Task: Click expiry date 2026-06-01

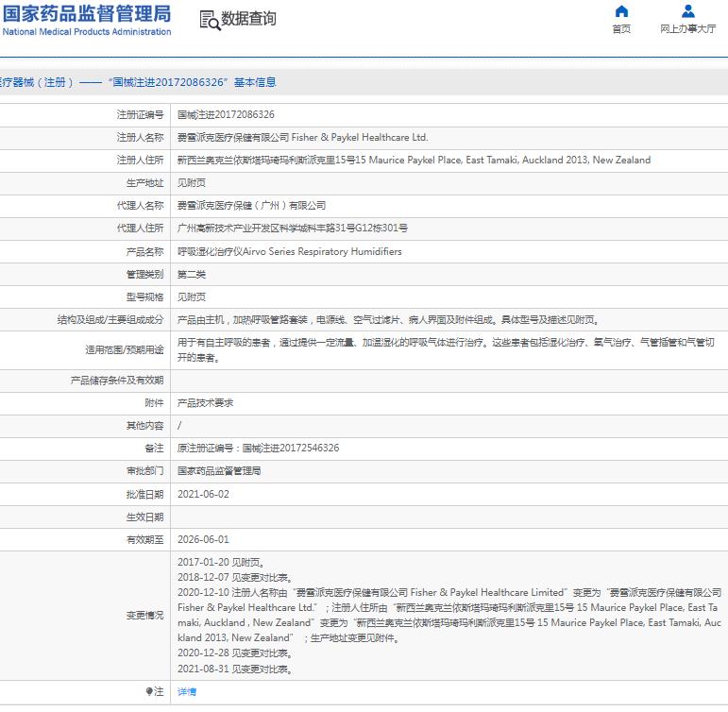Action: pyautogui.click(x=203, y=540)
